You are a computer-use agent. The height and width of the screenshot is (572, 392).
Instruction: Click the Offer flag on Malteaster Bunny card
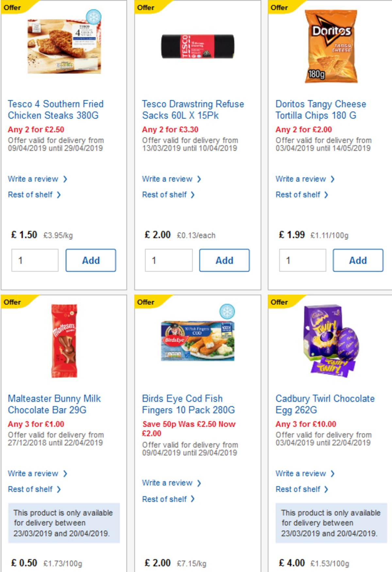[13, 302]
